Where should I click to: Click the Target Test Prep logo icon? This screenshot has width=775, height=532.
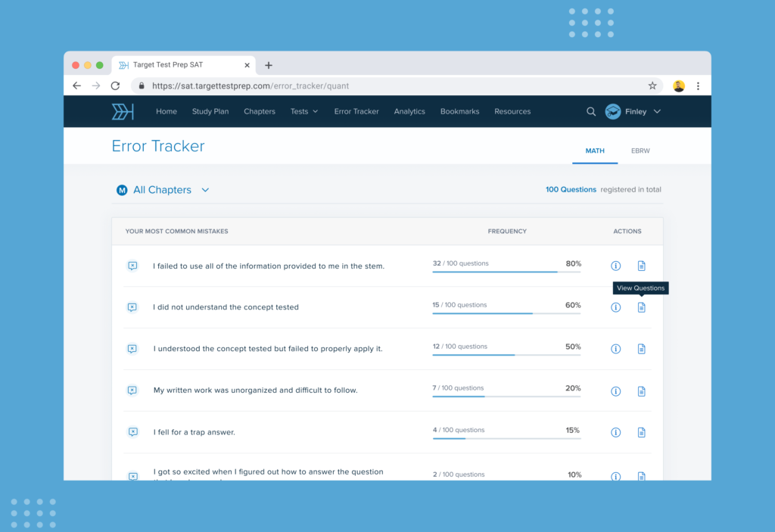(123, 111)
